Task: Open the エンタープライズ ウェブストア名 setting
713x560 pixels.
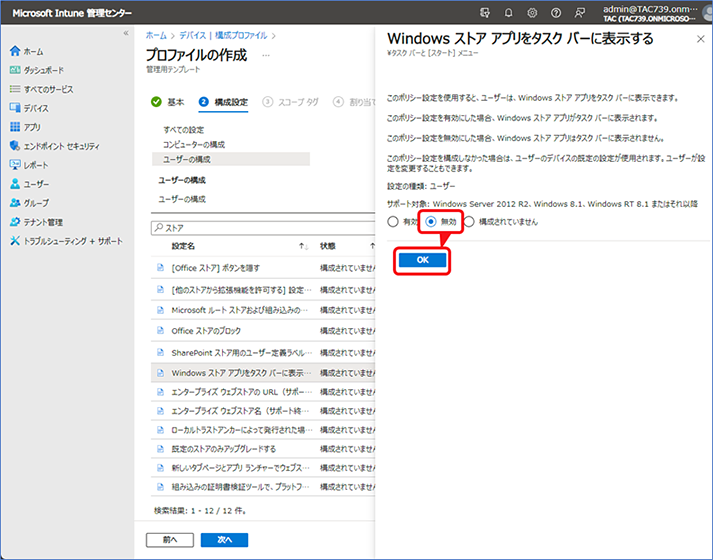Action: (x=240, y=411)
